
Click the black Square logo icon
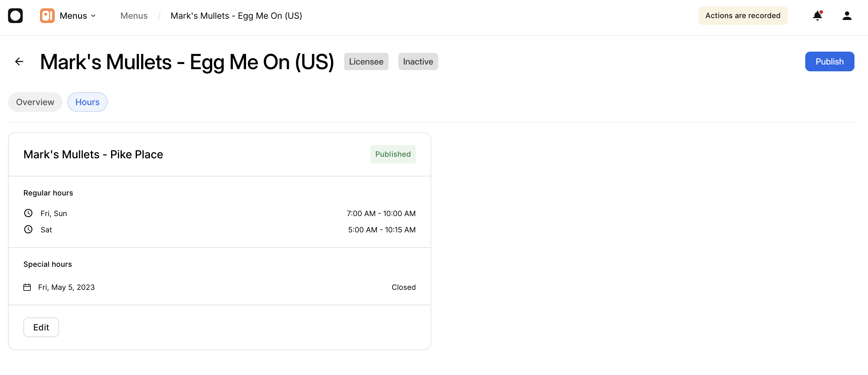coord(15,16)
